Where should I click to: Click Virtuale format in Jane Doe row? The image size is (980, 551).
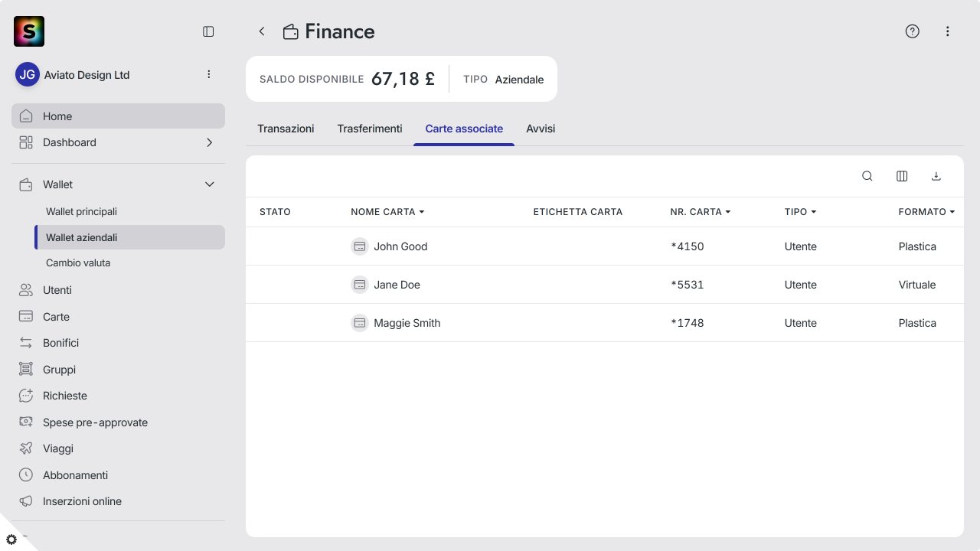pos(917,285)
